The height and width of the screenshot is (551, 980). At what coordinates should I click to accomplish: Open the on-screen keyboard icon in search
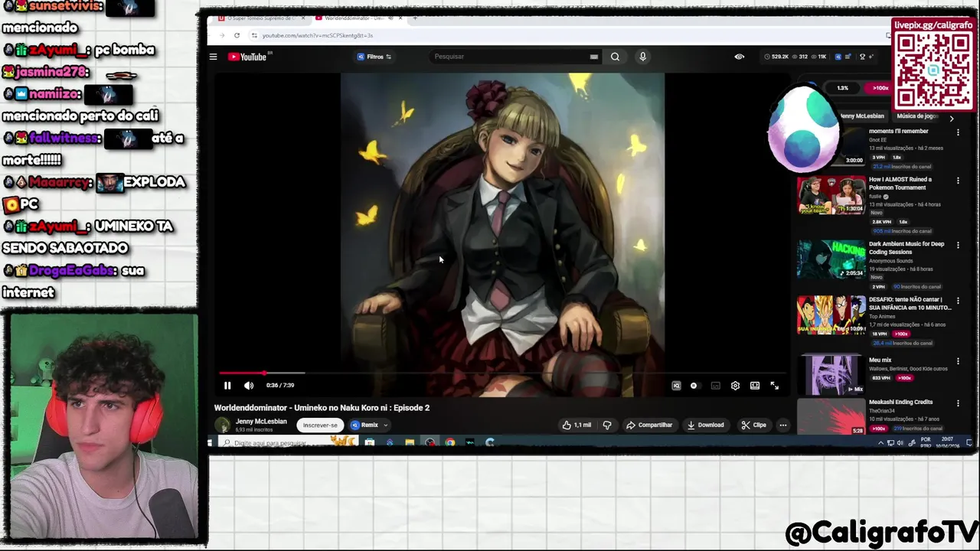[594, 57]
